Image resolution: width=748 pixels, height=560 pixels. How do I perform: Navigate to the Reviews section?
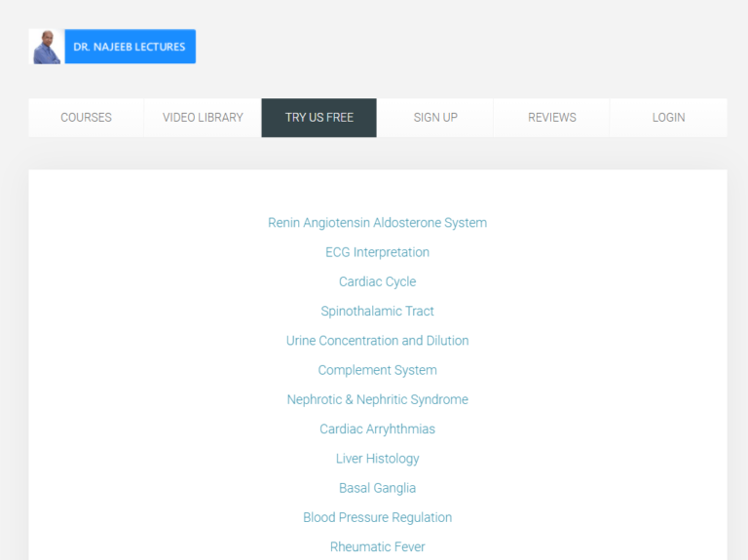(x=551, y=118)
